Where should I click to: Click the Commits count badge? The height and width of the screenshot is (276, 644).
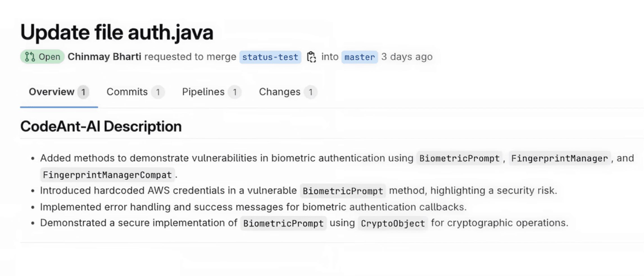tap(158, 92)
